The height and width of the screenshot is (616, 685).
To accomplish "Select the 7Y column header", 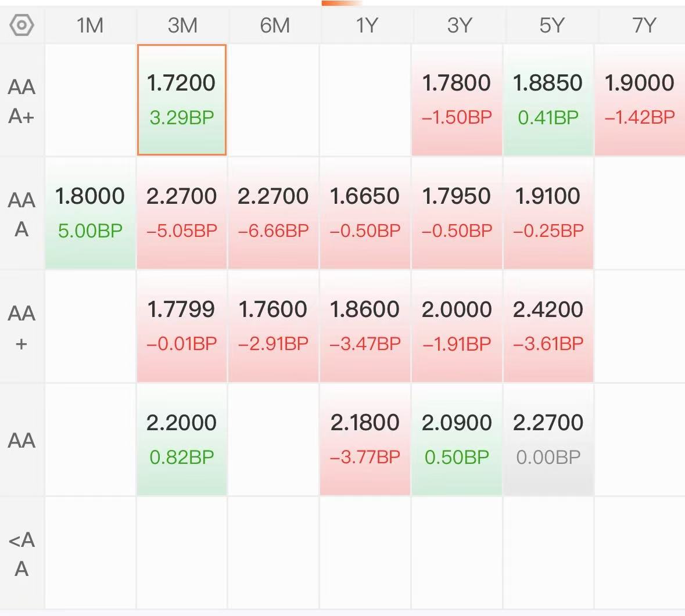I will (643, 25).
